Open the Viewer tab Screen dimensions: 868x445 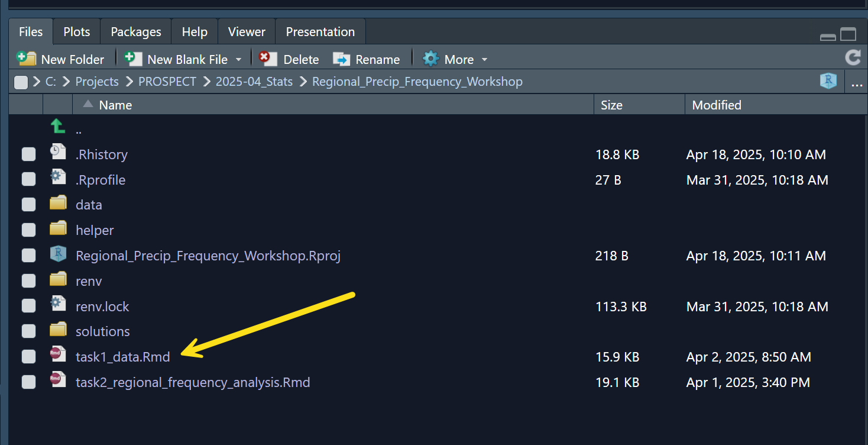click(247, 32)
